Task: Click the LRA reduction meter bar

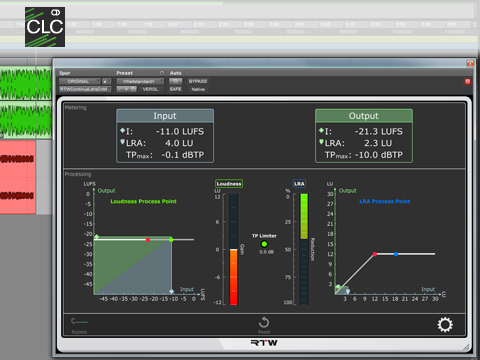Action: (304, 249)
